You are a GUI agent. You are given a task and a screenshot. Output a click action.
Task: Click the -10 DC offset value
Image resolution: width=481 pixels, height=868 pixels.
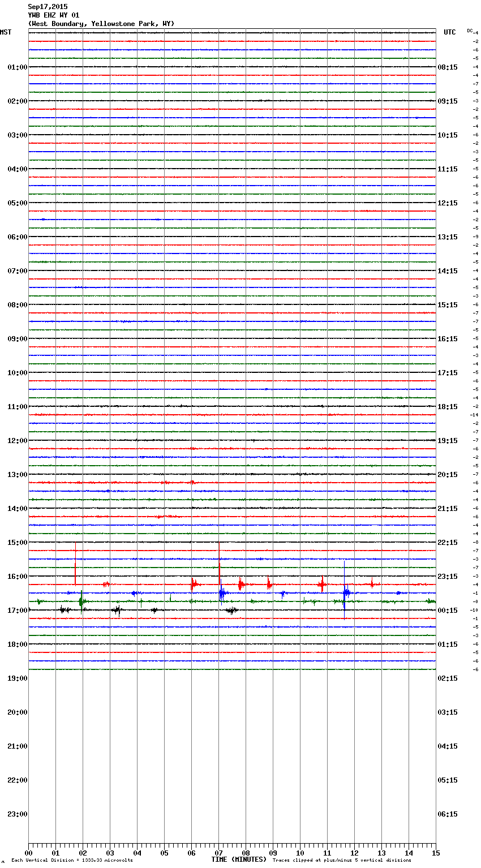coord(474,610)
